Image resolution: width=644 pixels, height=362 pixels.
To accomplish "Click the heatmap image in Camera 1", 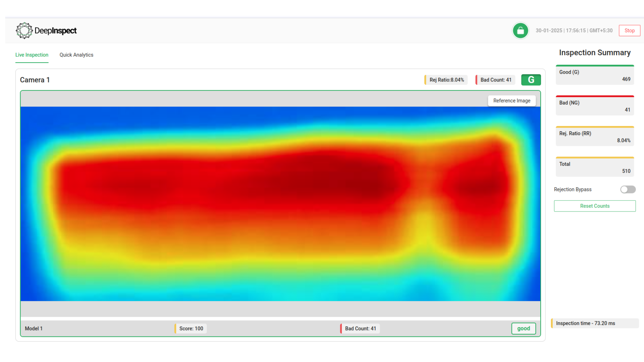I will click(x=281, y=201).
